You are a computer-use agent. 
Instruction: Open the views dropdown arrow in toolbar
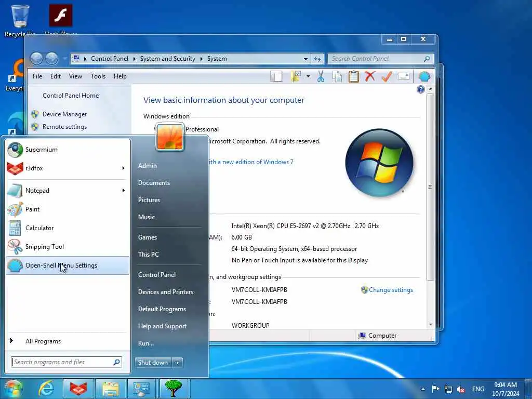pos(308,77)
